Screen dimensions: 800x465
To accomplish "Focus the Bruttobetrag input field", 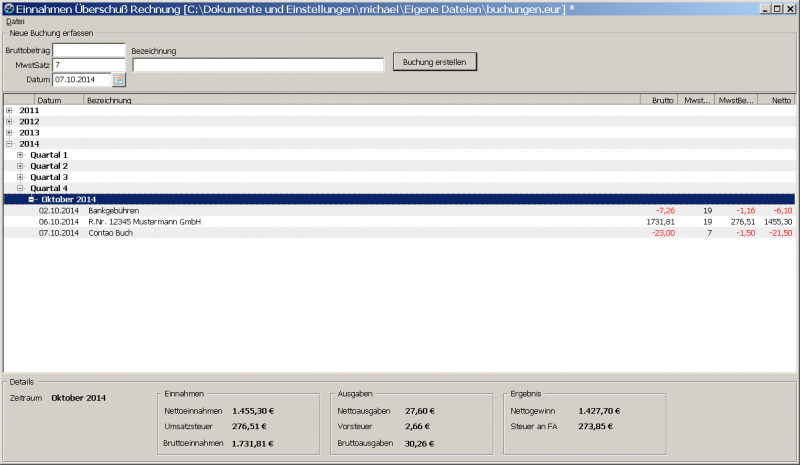I will [89, 50].
